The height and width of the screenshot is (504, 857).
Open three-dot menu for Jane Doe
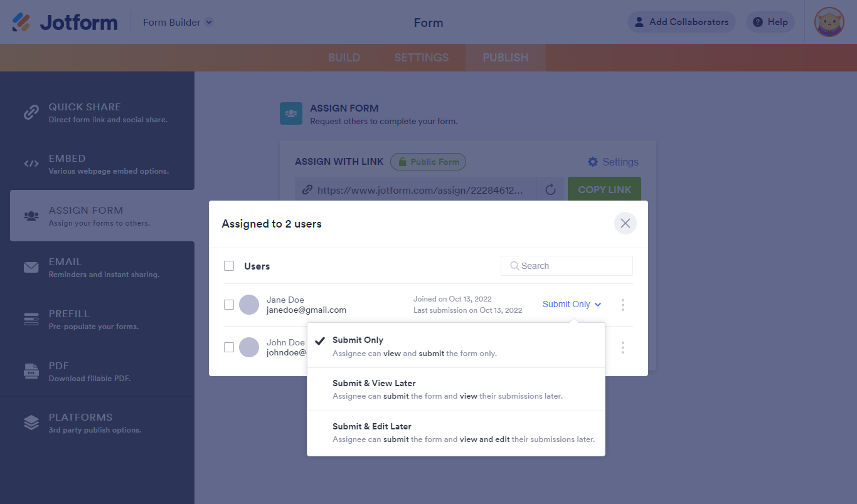[x=622, y=305]
